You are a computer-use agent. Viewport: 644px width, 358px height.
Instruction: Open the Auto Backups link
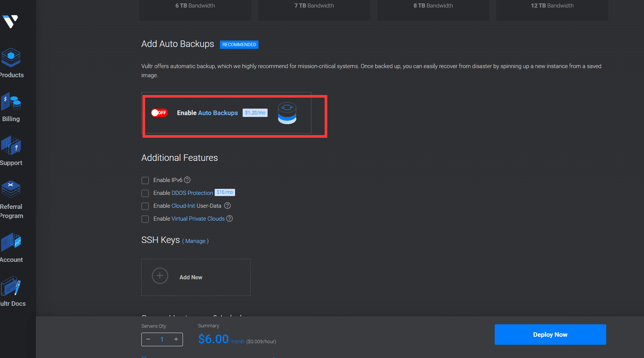(x=218, y=113)
